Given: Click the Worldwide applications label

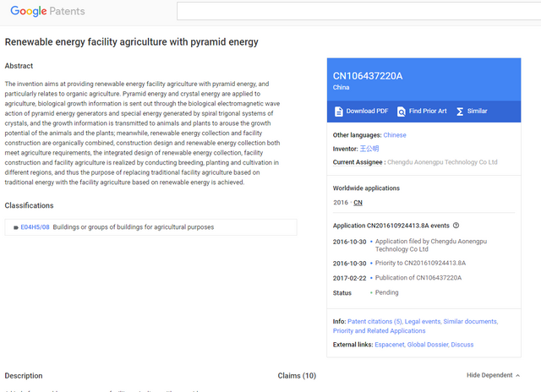Looking at the screenshot, I should (x=366, y=188).
